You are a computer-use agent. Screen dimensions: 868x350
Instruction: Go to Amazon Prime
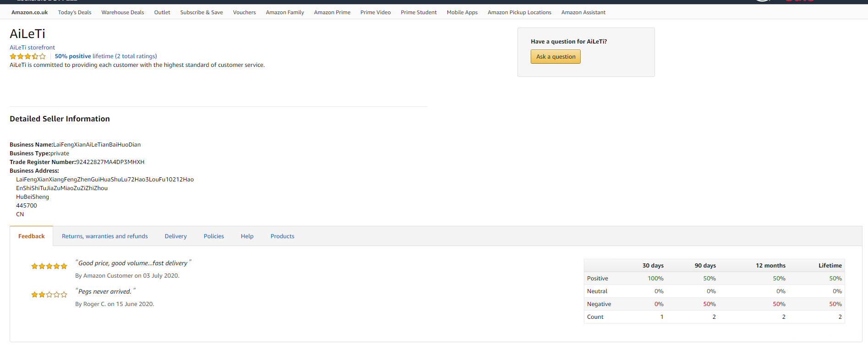pos(332,12)
